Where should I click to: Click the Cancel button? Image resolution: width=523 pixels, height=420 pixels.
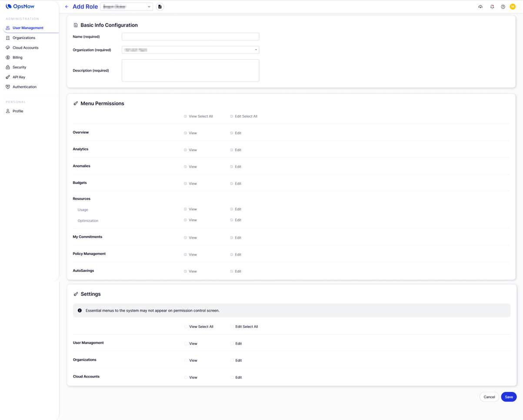tap(489, 397)
